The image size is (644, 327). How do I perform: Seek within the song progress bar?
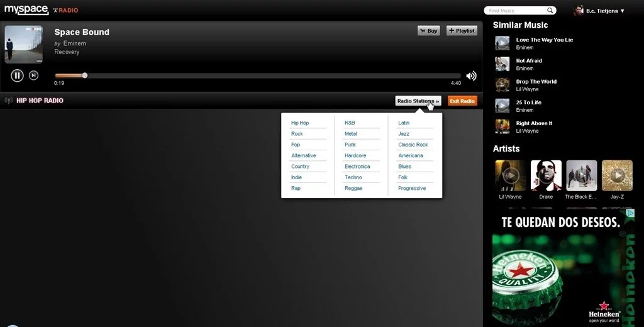click(258, 75)
